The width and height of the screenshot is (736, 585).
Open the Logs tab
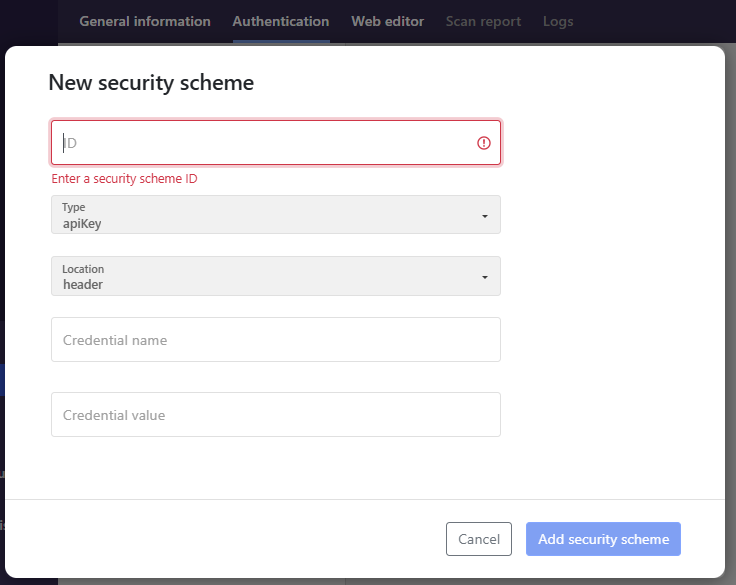click(558, 21)
